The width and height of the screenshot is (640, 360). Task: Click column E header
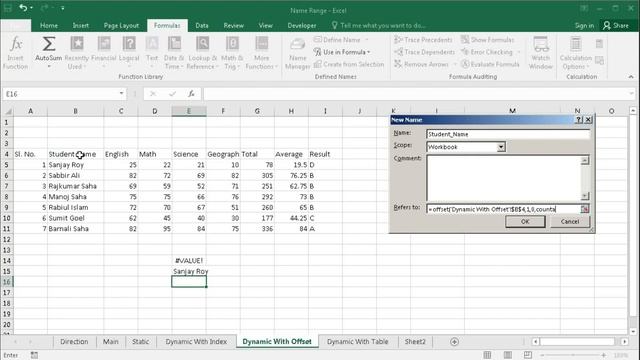[189, 111]
